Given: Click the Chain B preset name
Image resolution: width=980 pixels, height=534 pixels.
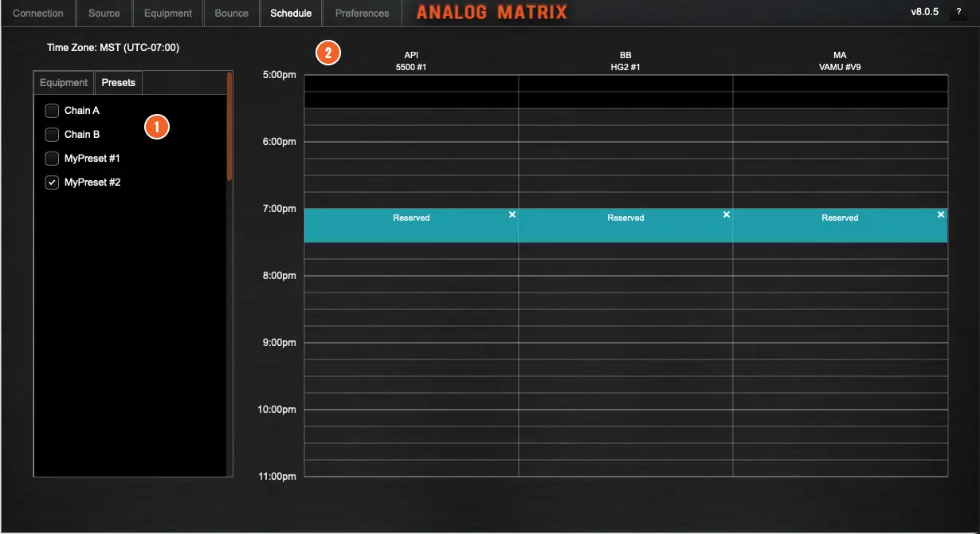Looking at the screenshot, I should [x=82, y=135].
